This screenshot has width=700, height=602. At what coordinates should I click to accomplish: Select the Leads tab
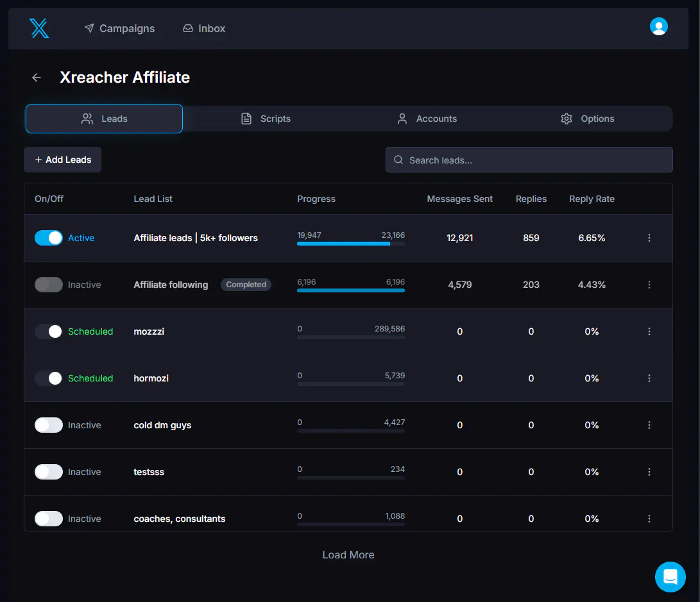[104, 119]
